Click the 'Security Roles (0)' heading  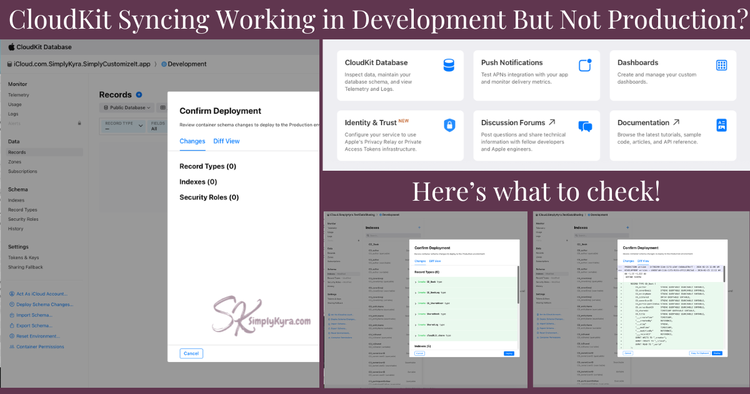click(209, 197)
